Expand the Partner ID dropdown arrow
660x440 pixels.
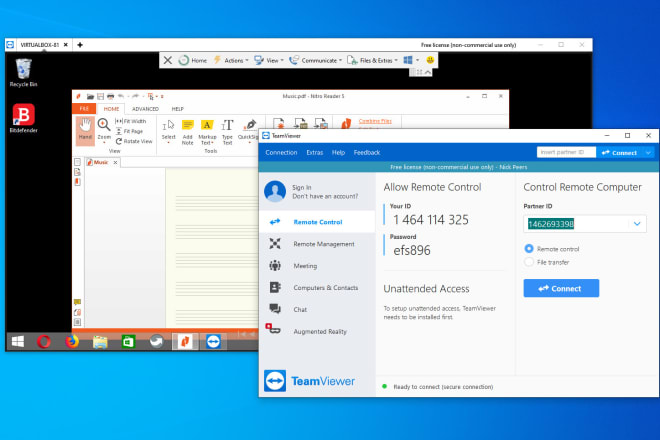pos(637,224)
